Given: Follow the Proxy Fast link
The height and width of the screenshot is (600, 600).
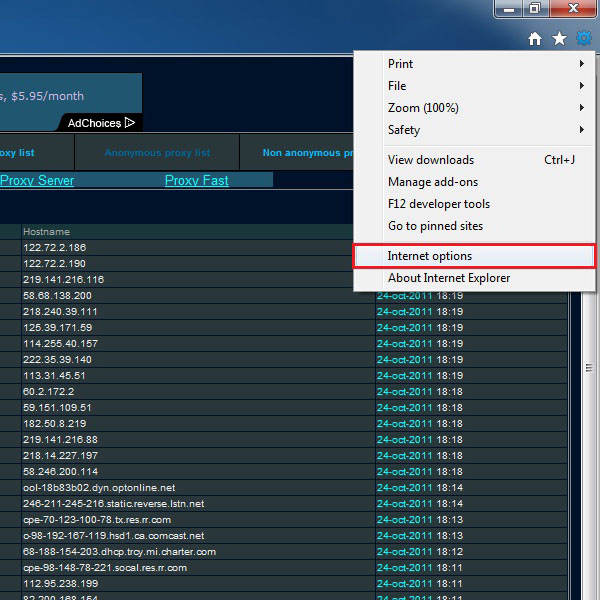Looking at the screenshot, I should click(197, 180).
